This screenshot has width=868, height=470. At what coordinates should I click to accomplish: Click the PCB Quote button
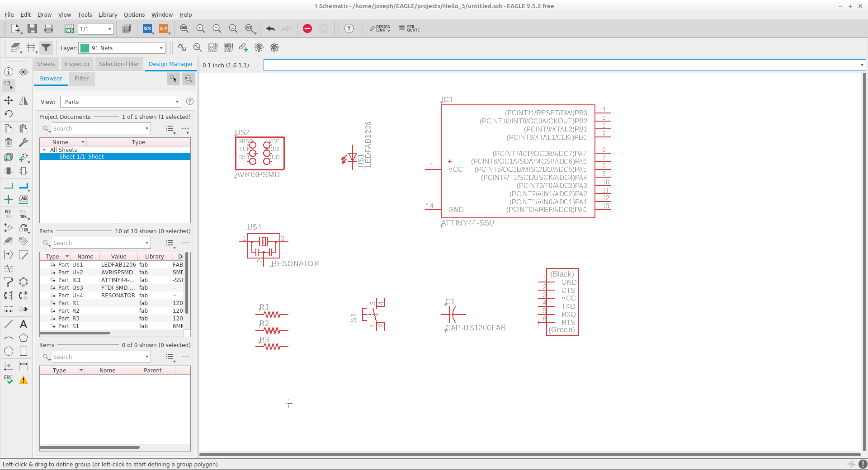click(x=410, y=29)
